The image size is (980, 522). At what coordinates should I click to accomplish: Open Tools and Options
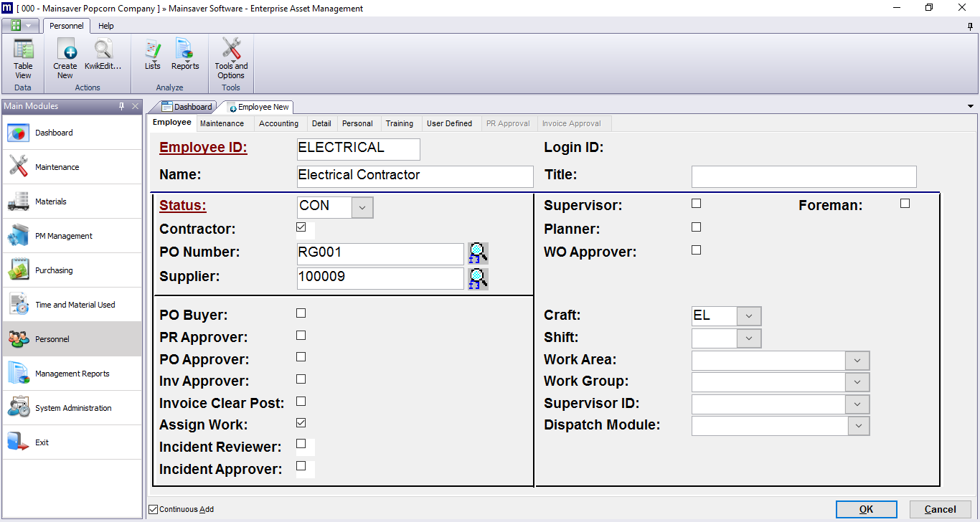click(231, 57)
